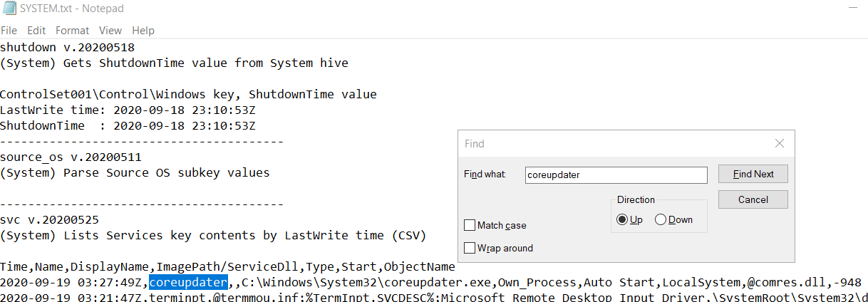Screen dimensions: 868x302
Task: Open the Edit menu
Action: pyautogui.click(x=36, y=31)
